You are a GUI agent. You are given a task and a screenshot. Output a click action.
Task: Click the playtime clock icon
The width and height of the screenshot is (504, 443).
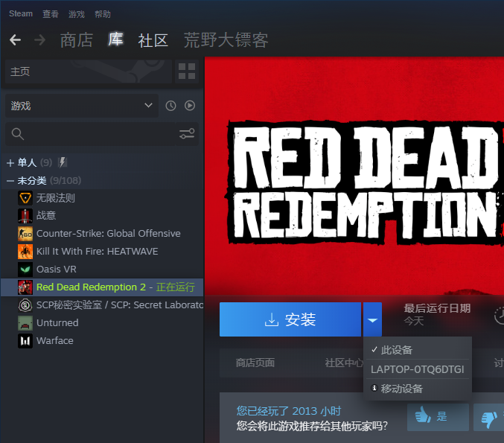point(500,316)
